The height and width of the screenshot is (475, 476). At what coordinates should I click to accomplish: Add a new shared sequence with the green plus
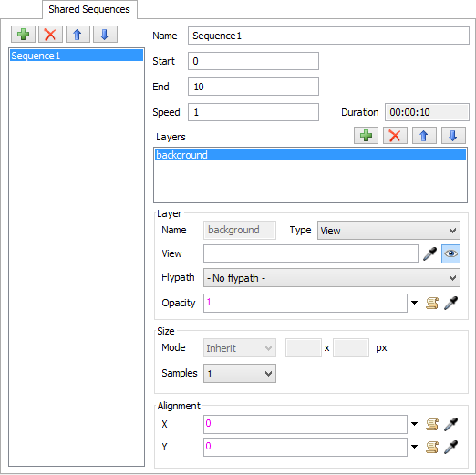click(x=23, y=35)
